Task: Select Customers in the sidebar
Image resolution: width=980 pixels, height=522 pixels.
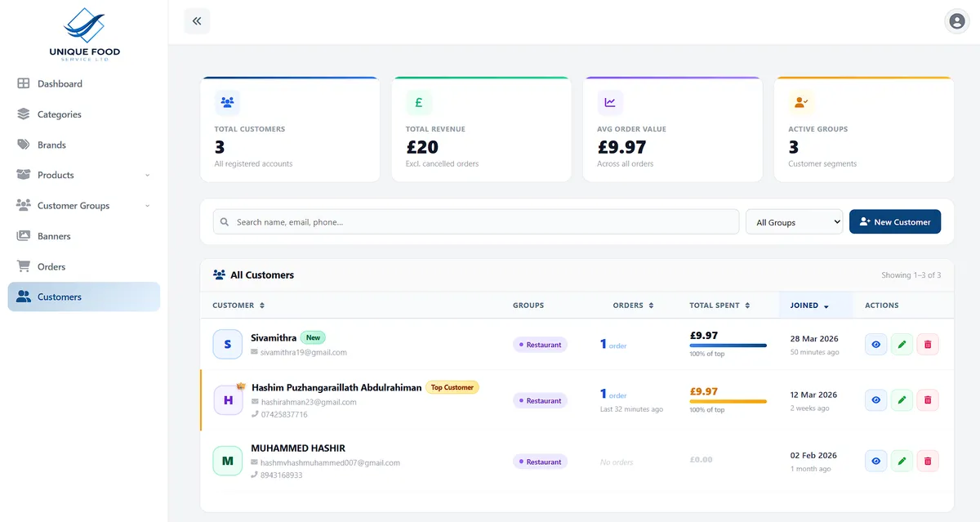Action: click(x=84, y=297)
